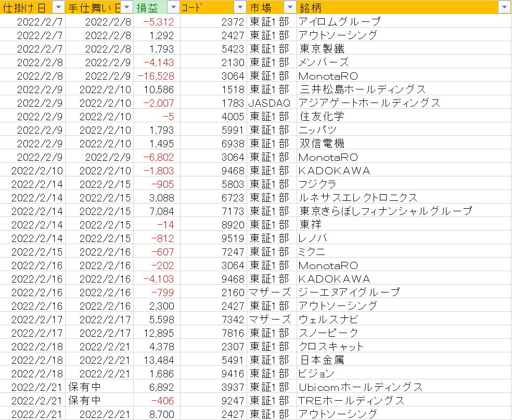The height and width of the screenshot is (420, 512).
Task: Select the 損益 header cell
Action: (157, 7)
